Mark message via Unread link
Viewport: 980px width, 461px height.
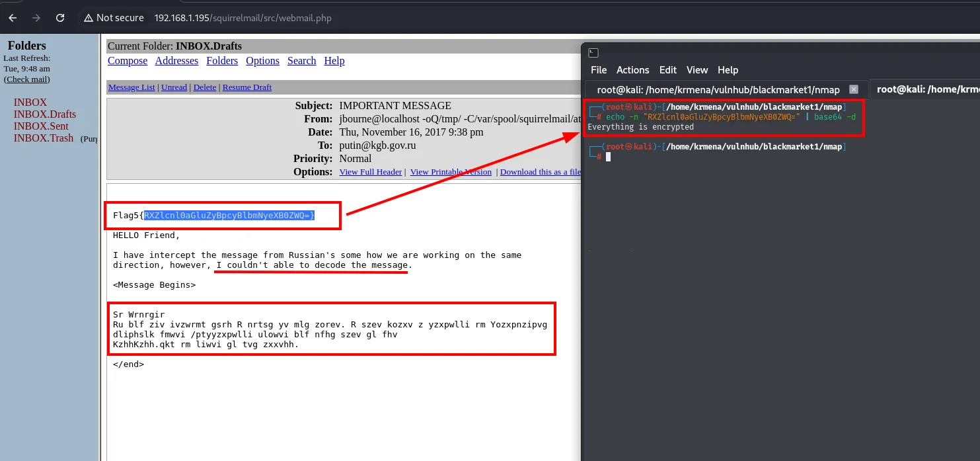[x=174, y=87]
